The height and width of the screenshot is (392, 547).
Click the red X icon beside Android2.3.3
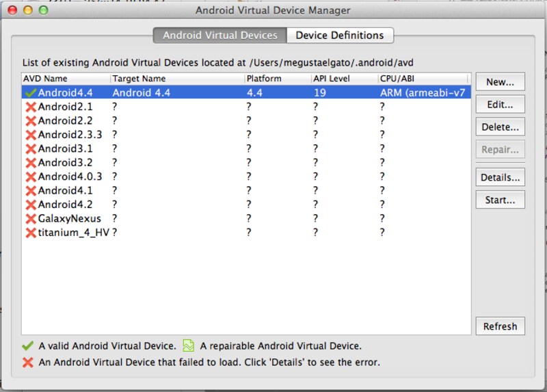(30, 135)
